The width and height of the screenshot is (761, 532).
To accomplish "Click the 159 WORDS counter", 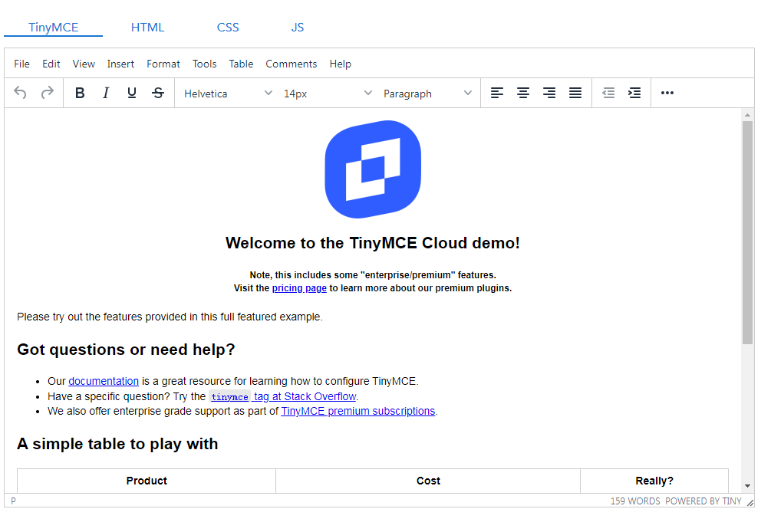I will 635,501.
